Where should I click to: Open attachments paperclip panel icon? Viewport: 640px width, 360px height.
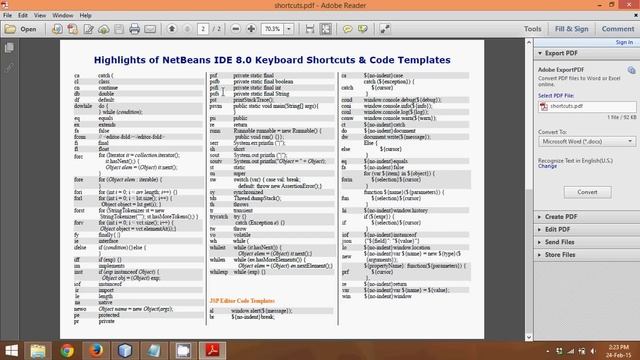[9, 67]
